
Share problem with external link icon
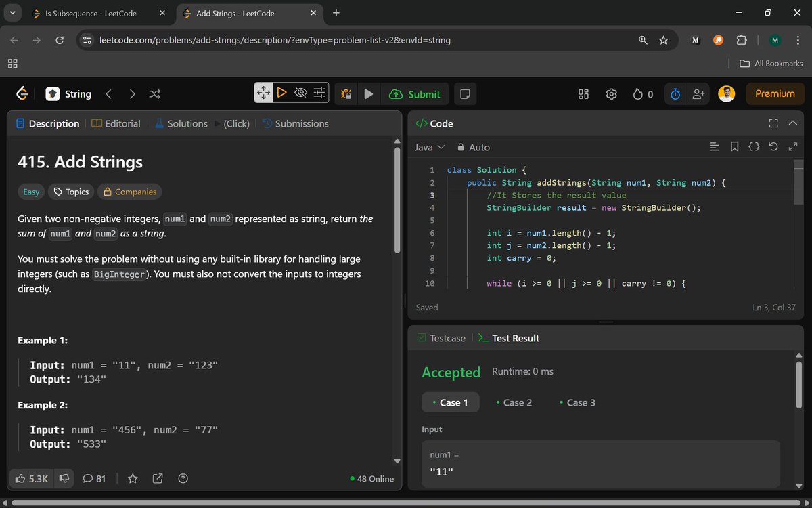(x=158, y=479)
